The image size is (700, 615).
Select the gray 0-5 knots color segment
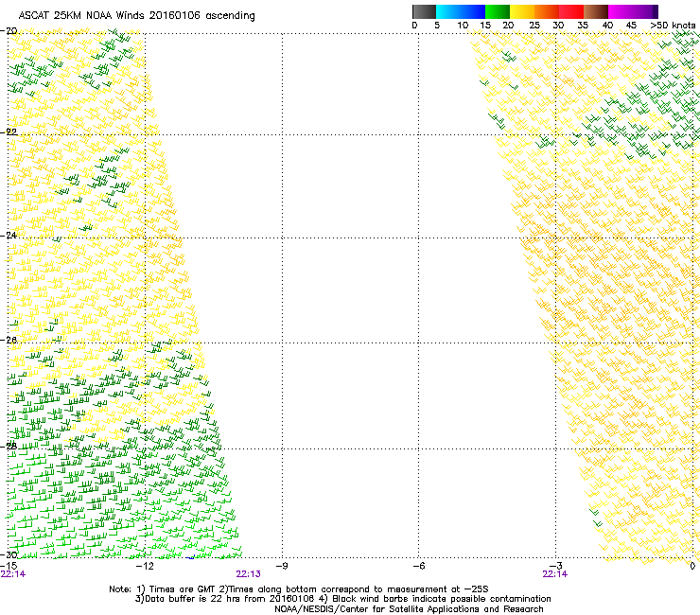coord(424,11)
